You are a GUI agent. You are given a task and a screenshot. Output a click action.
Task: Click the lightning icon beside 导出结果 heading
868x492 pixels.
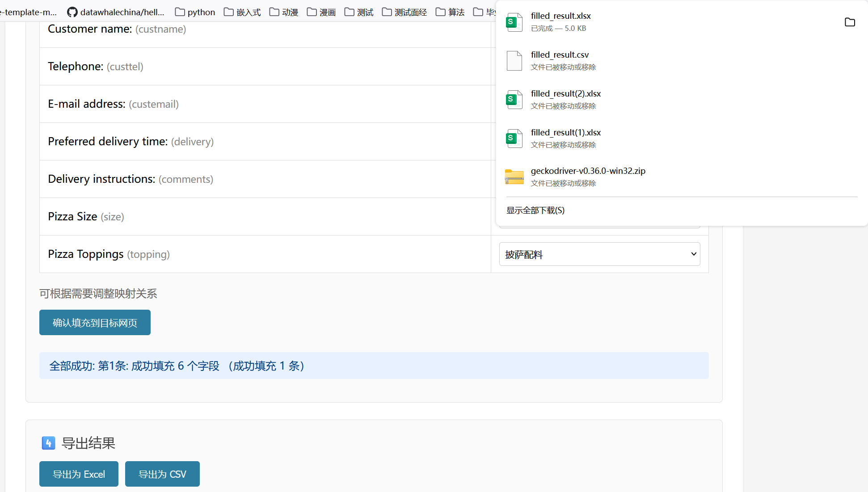pyautogui.click(x=48, y=443)
